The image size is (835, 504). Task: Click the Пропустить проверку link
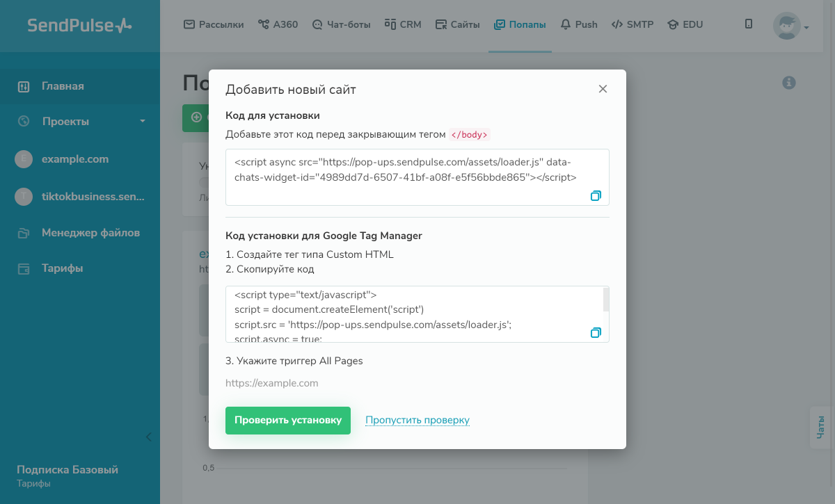pyautogui.click(x=417, y=420)
